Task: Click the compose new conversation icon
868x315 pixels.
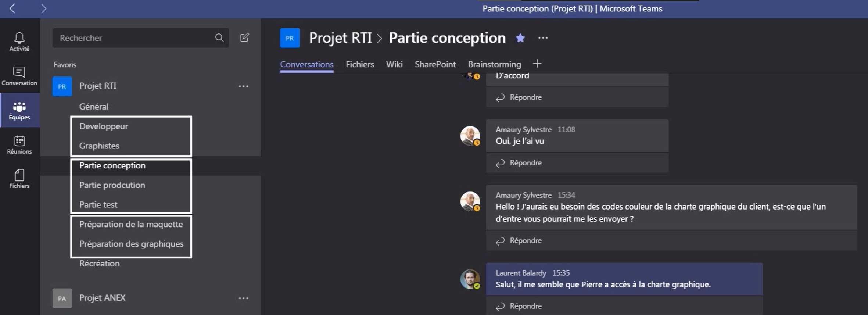Action: (245, 37)
